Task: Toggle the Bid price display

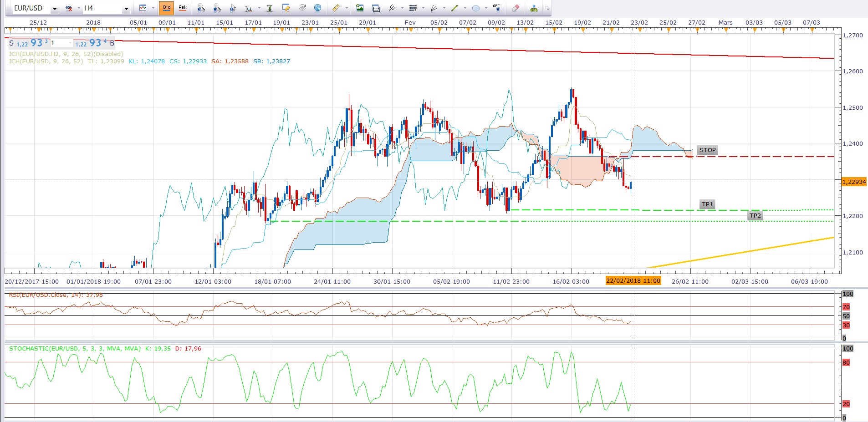Action: point(167,8)
